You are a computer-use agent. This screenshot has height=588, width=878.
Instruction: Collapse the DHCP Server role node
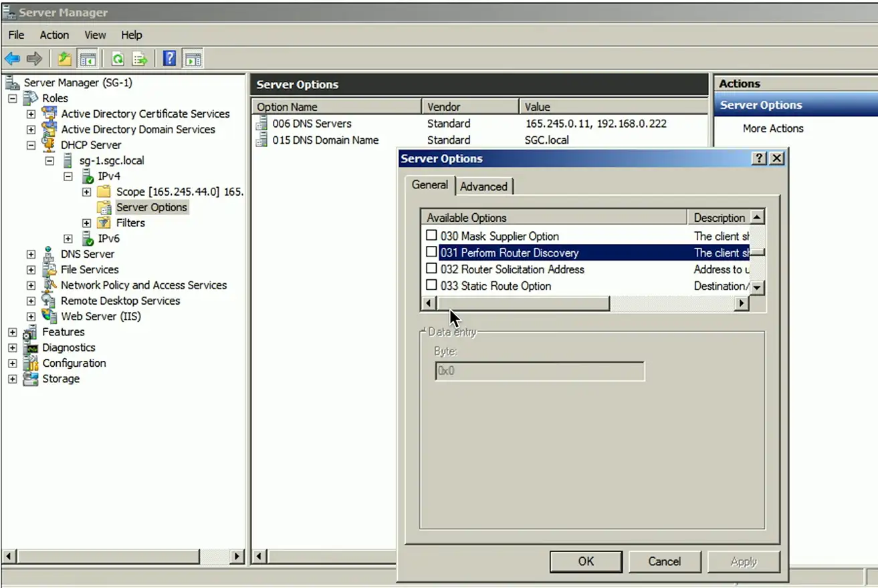coord(31,145)
